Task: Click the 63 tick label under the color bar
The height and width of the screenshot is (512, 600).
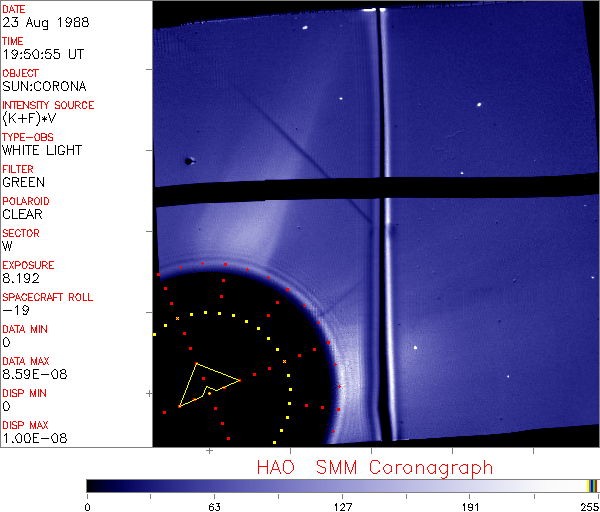Action: [214, 504]
